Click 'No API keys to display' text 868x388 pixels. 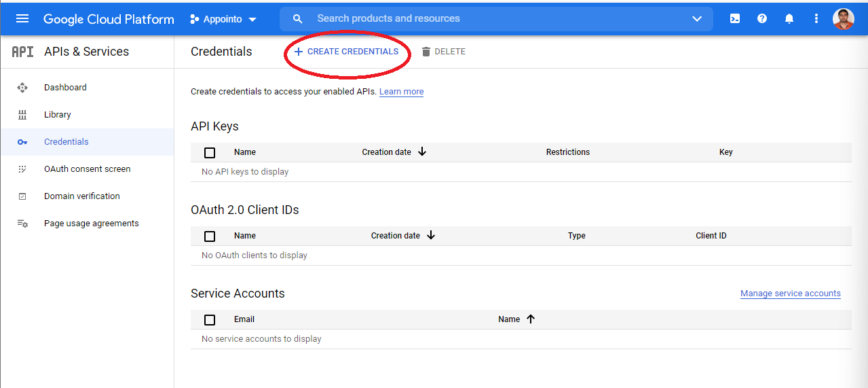(x=245, y=172)
